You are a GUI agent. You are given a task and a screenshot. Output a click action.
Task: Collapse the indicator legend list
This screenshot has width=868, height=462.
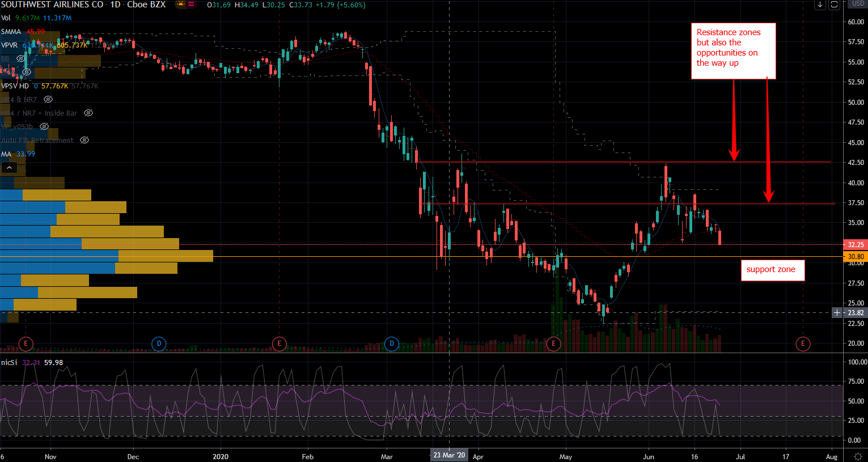[9, 168]
